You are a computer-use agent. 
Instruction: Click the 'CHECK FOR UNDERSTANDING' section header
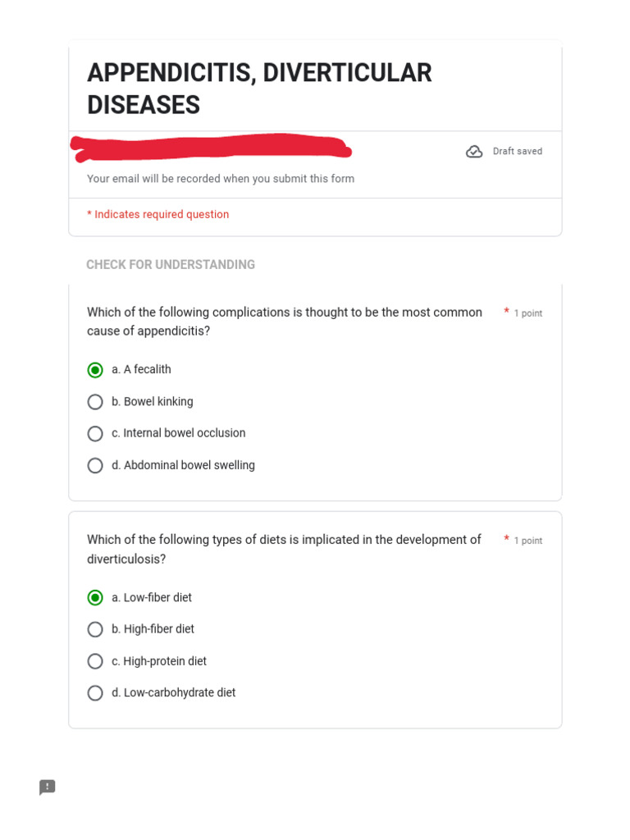click(x=171, y=265)
